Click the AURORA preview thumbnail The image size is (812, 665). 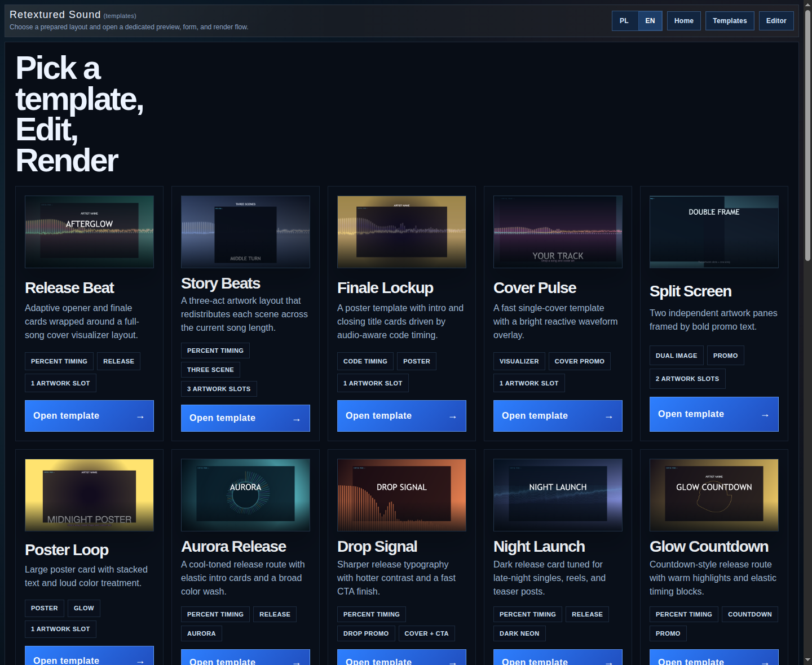pos(245,495)
